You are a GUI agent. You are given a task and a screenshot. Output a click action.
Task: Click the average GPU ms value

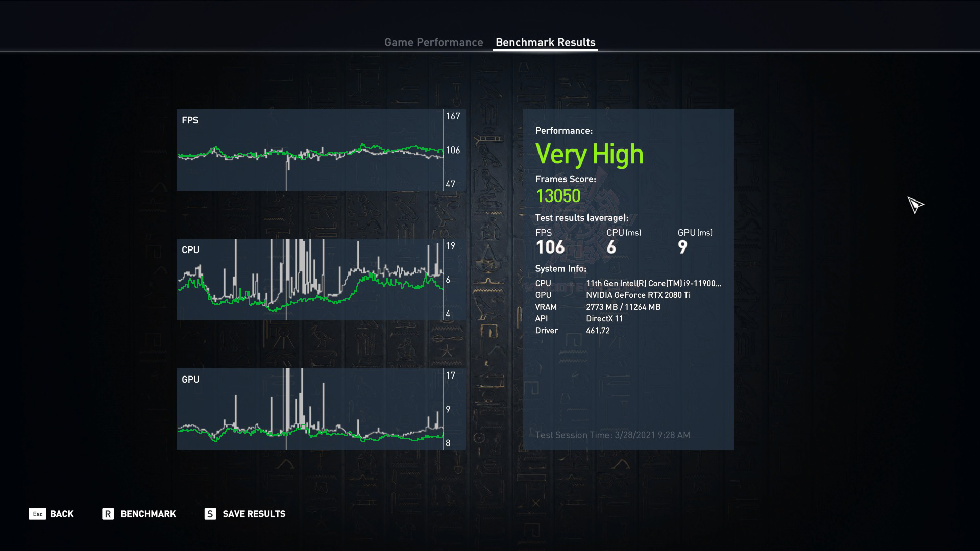pos(682,247)
